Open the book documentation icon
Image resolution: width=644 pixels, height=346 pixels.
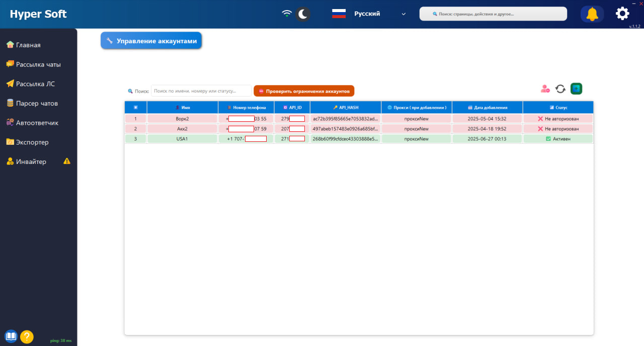pyautogui.click(x=11, y=336)
